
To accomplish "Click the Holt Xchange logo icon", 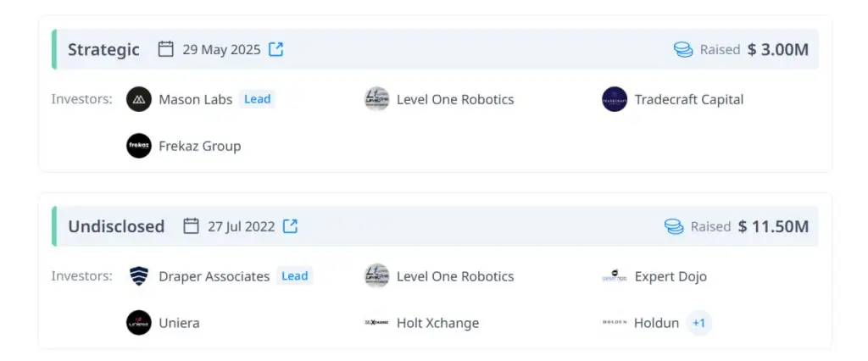I will 376,323.
